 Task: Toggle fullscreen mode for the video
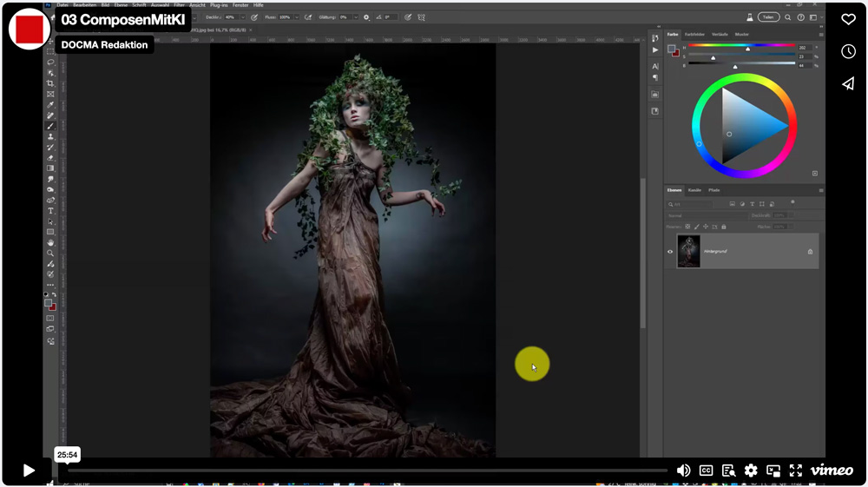(796, 471)
